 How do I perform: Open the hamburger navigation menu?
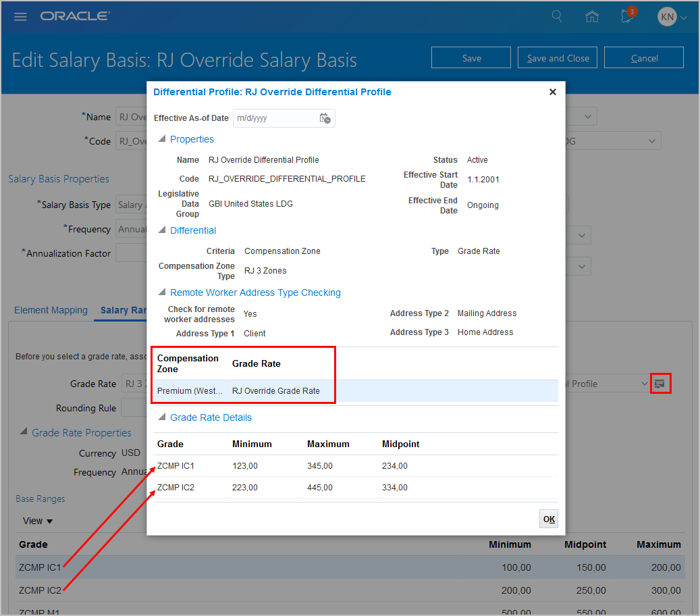[x=20, y=17]
